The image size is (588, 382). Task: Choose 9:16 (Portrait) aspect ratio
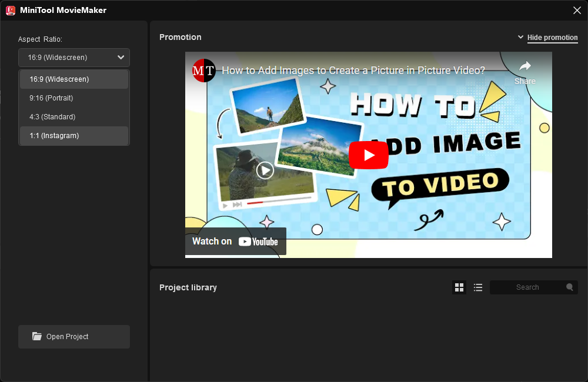tap(74, 98)
